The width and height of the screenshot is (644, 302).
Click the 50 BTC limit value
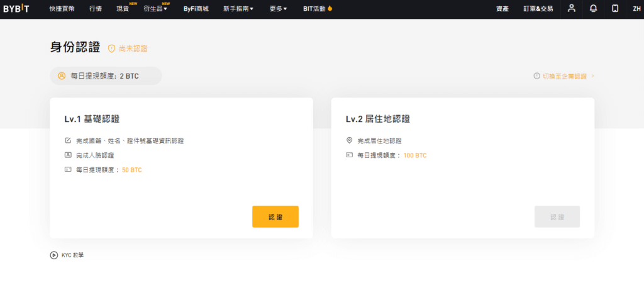132,170
